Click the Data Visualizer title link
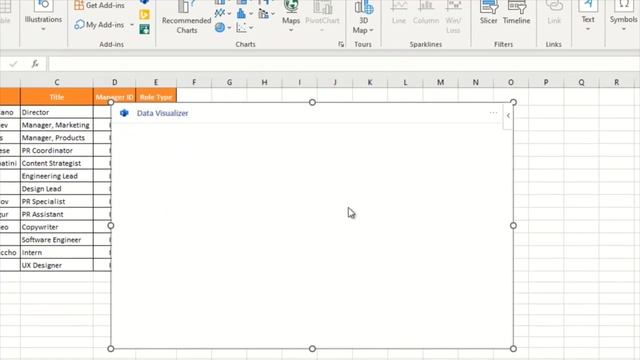 (162, 113)
